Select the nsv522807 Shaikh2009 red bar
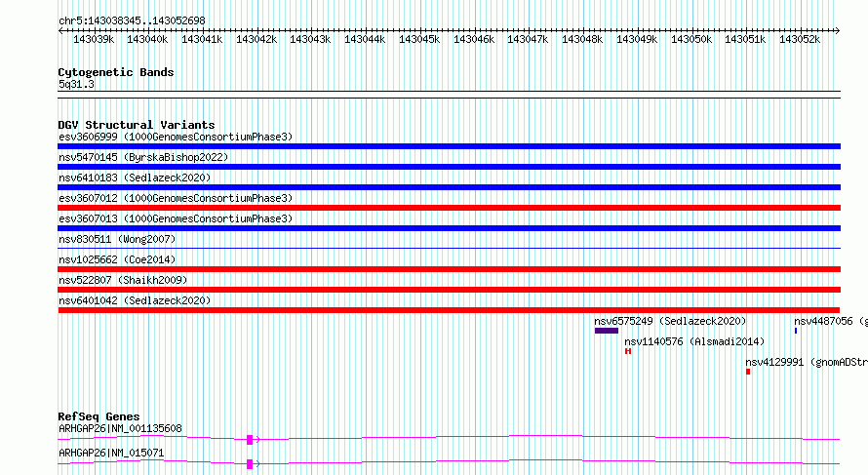This screenshot has height=475, width=868. [449, 290]
